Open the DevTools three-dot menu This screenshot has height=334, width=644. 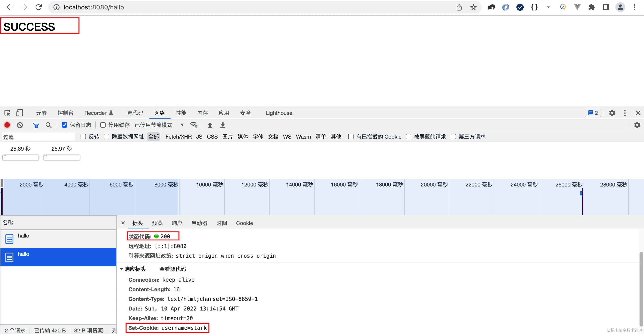click(625, 113)
